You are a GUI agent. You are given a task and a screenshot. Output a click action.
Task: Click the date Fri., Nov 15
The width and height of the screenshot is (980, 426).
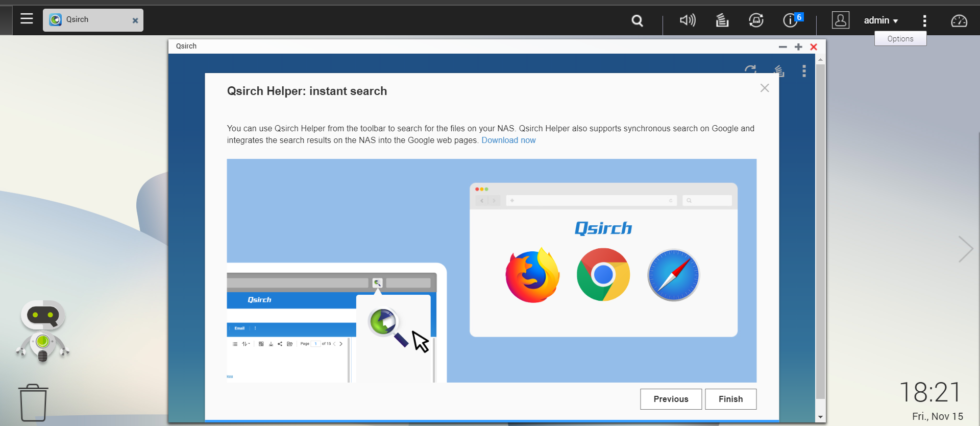point(938,416)
